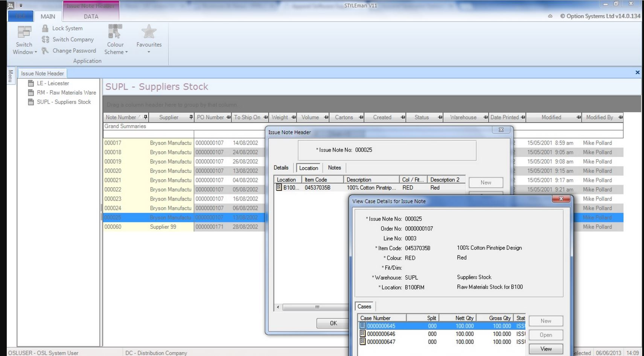Screen dimensions: 644x356
Task: Click the horizontal scrollbar in Location list
Action: click(x=317, y=307)
